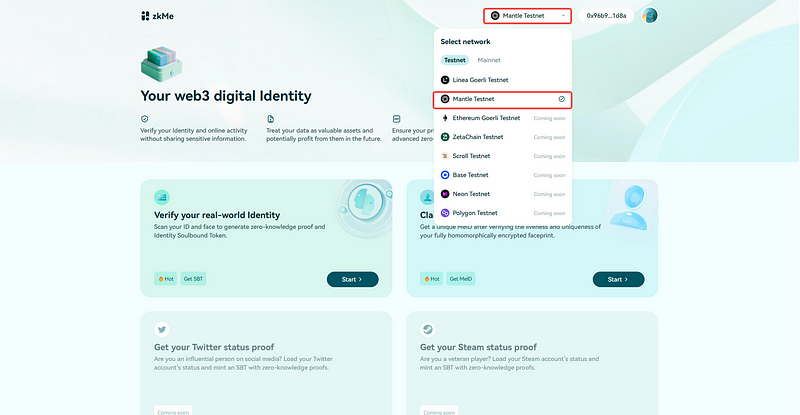Click the shield verify icon
Viewport: 800px width, 415px height.
(x=145, y=119)
